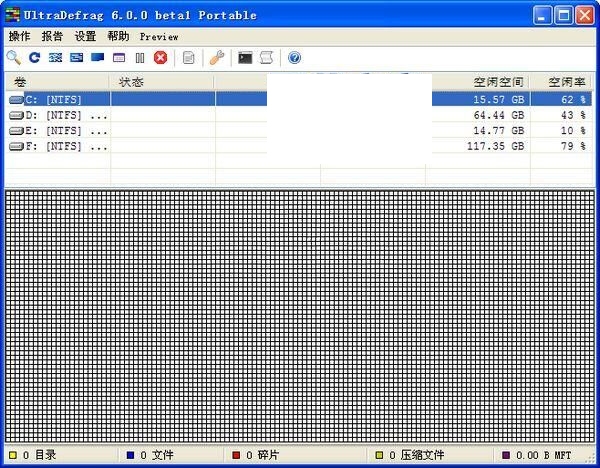Click the E: drive disk icon
Image resolution: width=600 pixels, height=468 pixels.
(x=16, y=131)
